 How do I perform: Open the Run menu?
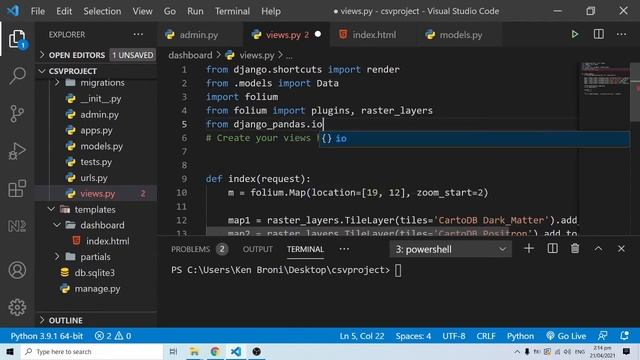tap(195, 11)
